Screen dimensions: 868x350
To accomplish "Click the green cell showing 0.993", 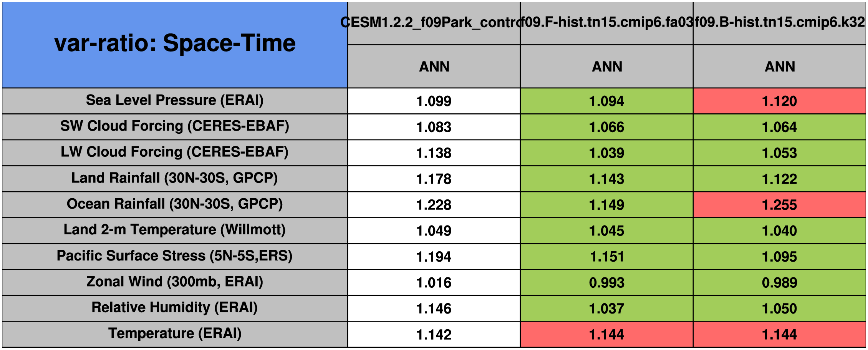I will [x=607, y=283].
